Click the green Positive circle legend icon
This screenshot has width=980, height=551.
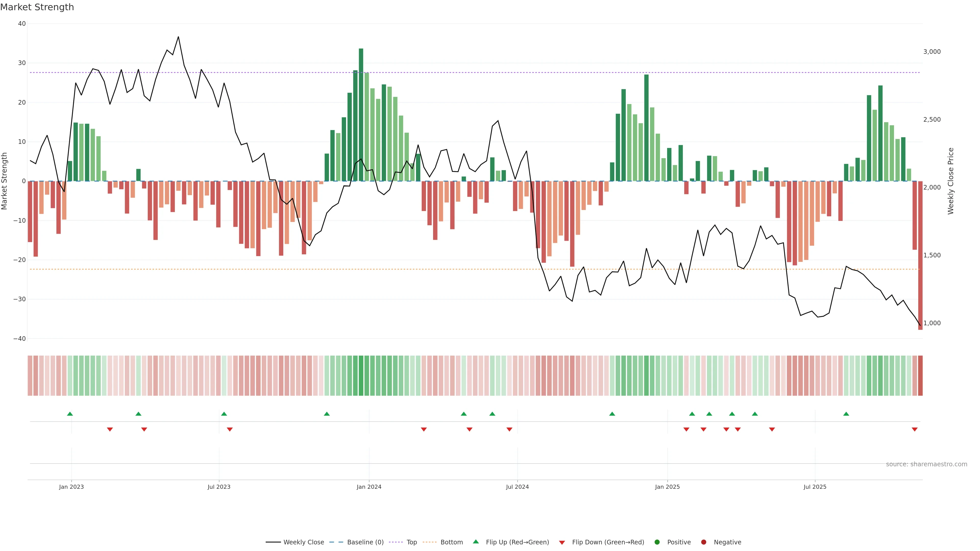(x=657, y=542)
